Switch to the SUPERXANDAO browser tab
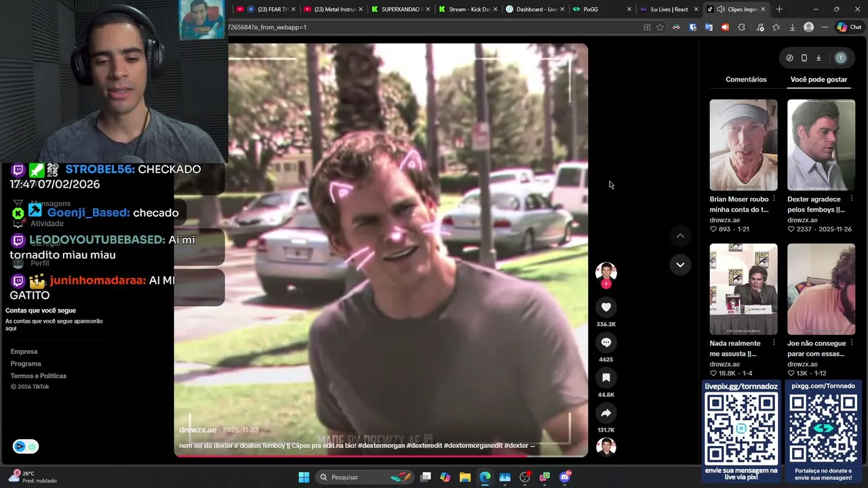 pos(400,9)
